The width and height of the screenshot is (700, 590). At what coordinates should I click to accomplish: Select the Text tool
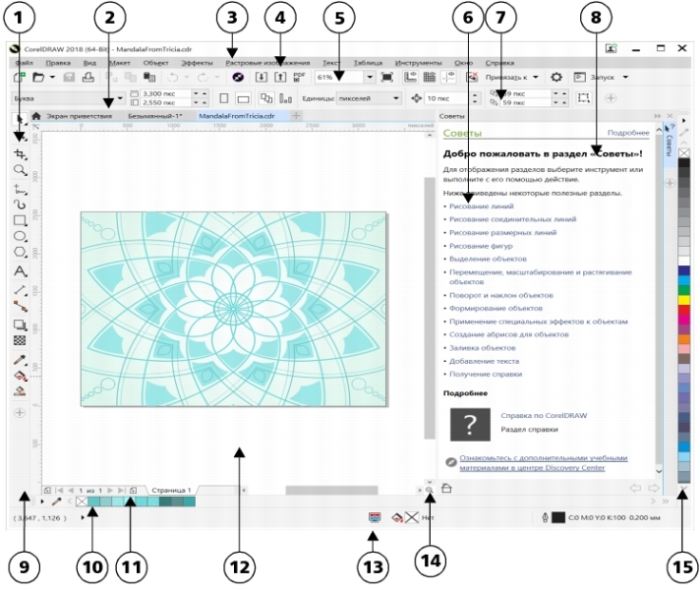(20, 270)
